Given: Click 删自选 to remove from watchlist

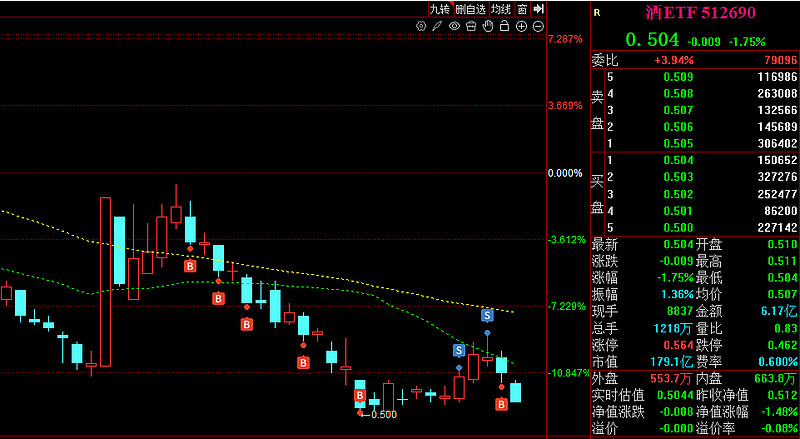Looking at the screenshot, I should (x=470, y=9).
